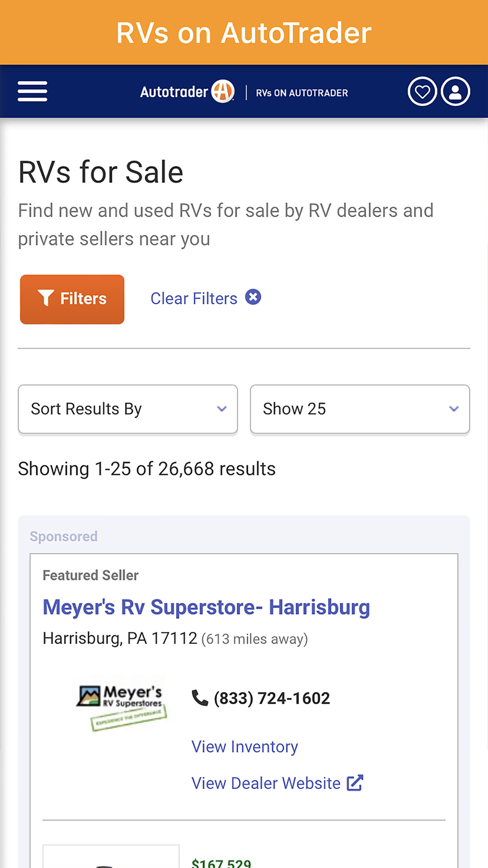Click the $167,529 listing price
The image size is (488, 868).
click(222, 863)
